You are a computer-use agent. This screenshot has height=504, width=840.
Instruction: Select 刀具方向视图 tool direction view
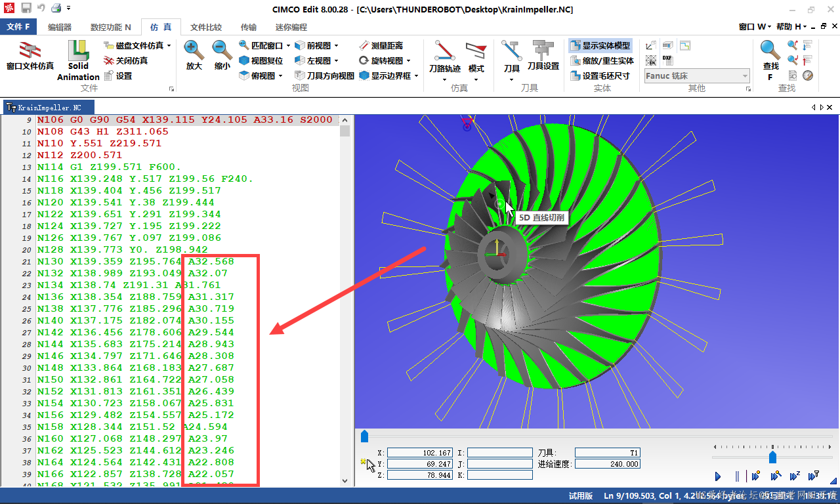pyautogui.click(x=324, y=75)
